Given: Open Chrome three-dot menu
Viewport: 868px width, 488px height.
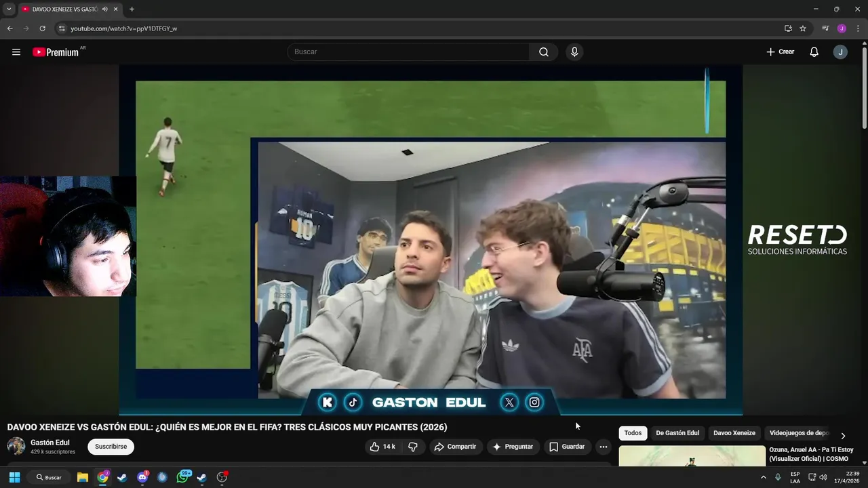Looking at the screenshot, I should 858,28.
